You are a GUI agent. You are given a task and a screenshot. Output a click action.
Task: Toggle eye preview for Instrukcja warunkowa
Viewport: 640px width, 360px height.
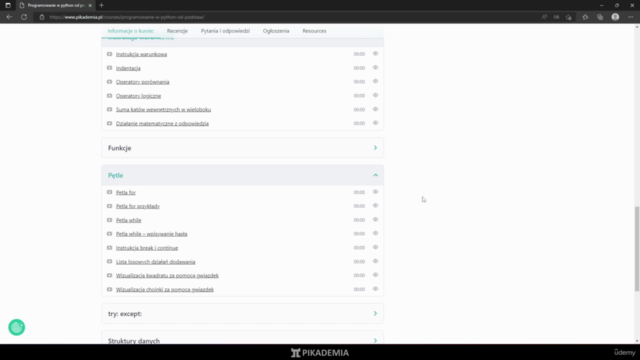pyautogui.click(x=375, y=53)
